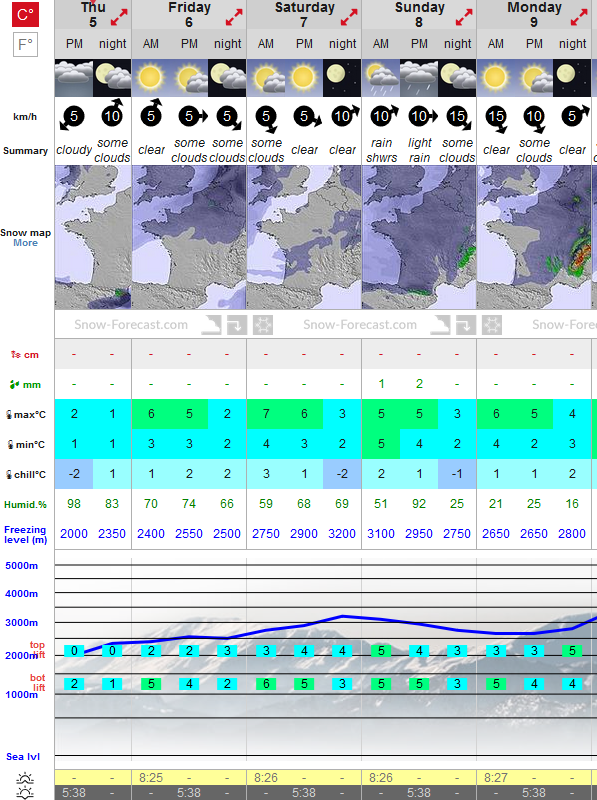597x800 pixels.
Task: Click Saturday night clear moon icon
Action: click(x=342, y=78)
